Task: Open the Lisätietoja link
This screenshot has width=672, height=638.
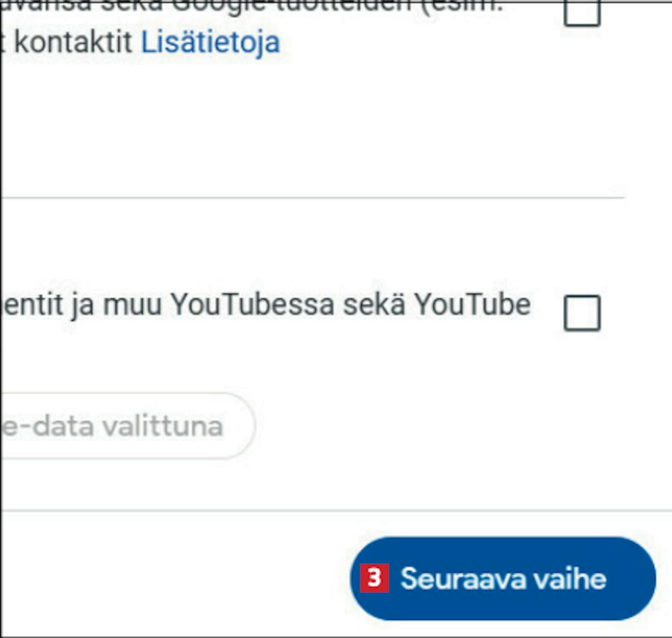Action: tap(211, 43)
